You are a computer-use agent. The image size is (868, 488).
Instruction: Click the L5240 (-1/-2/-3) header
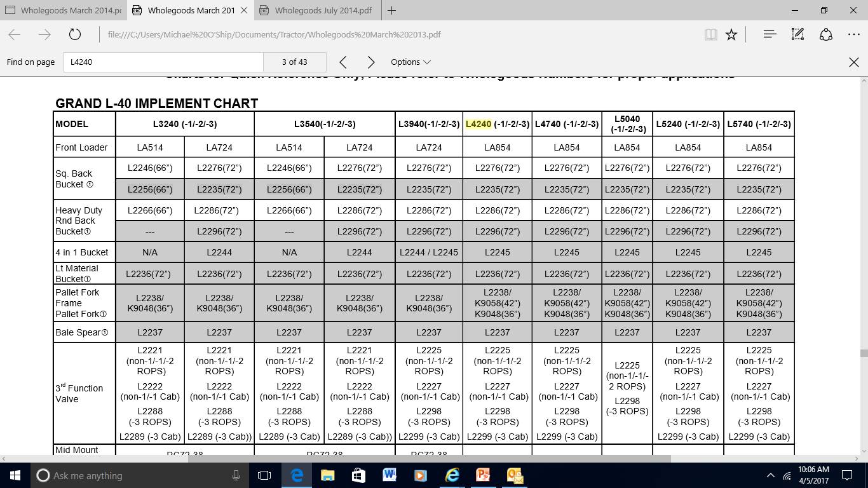coord(688,124)
